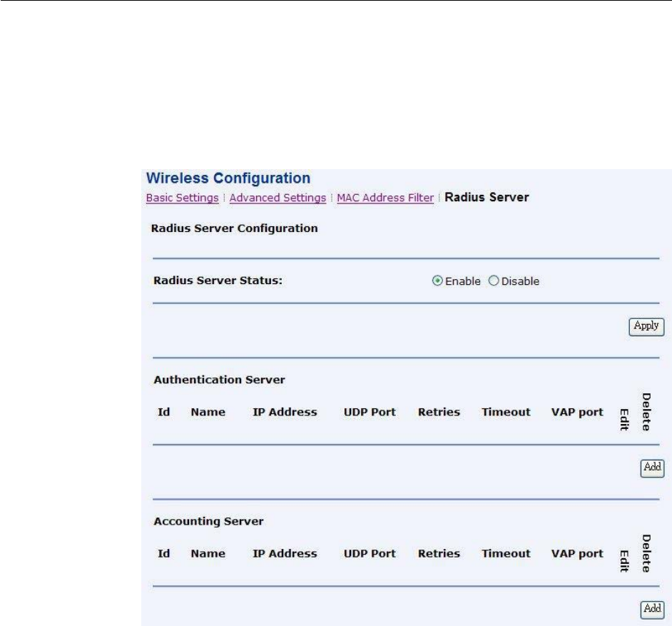
Task: Click Timeout header in Accounting Server table
Action: coord(506,553)
